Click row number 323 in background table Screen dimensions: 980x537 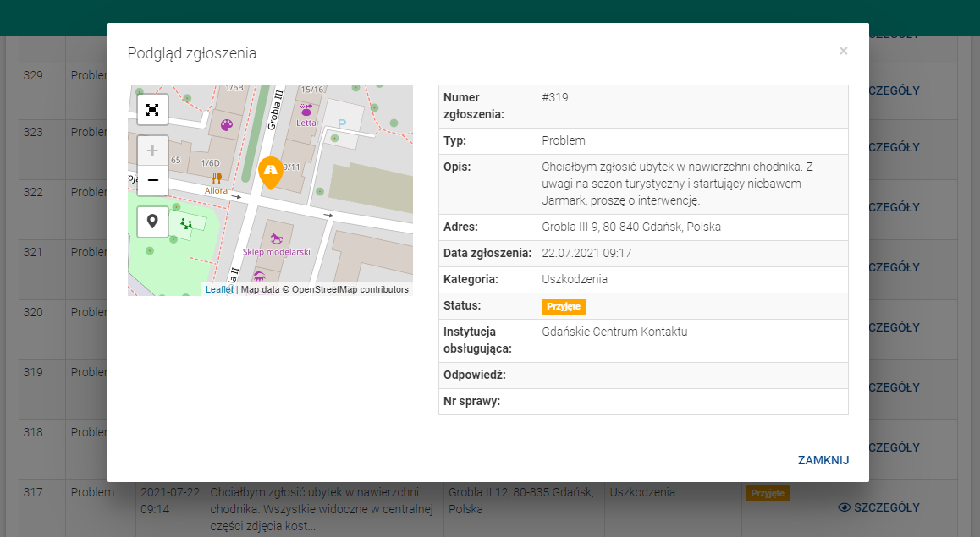pos(33,133)
